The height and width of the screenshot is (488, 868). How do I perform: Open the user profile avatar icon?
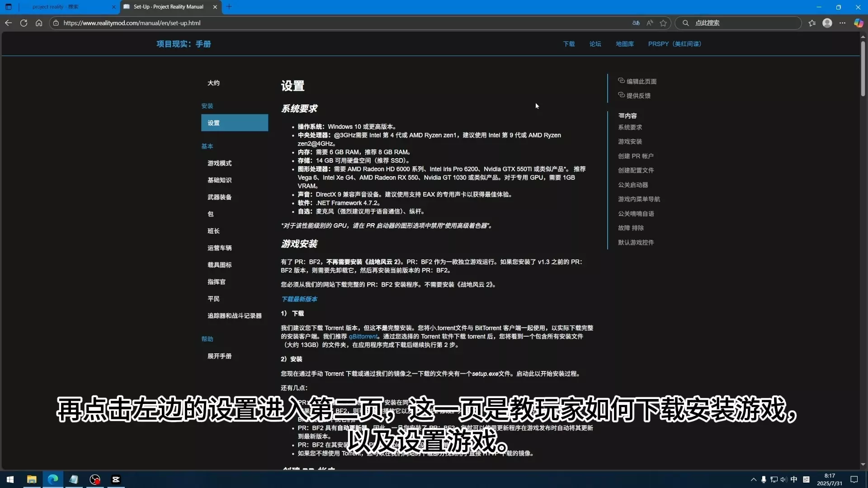tap(827, 23)
